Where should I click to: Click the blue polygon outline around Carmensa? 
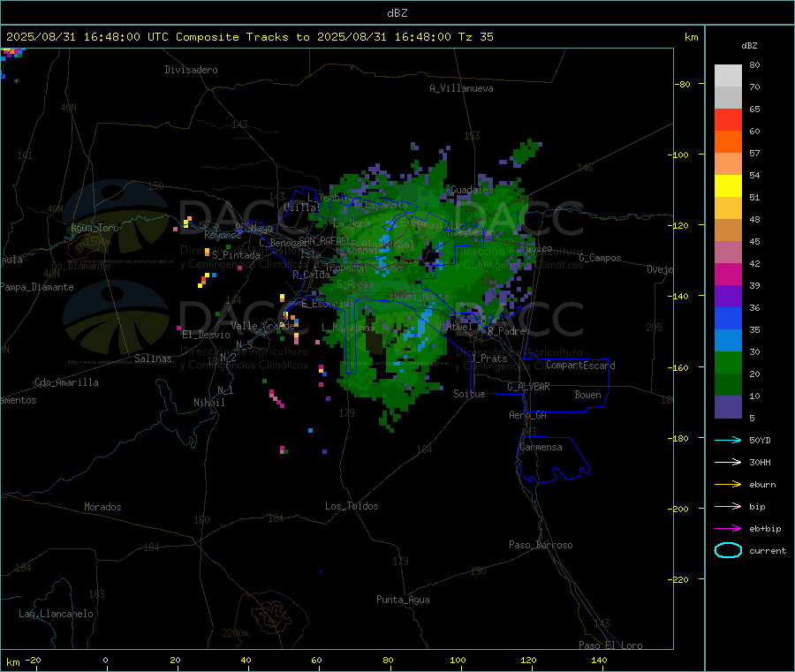click(554, 460)
